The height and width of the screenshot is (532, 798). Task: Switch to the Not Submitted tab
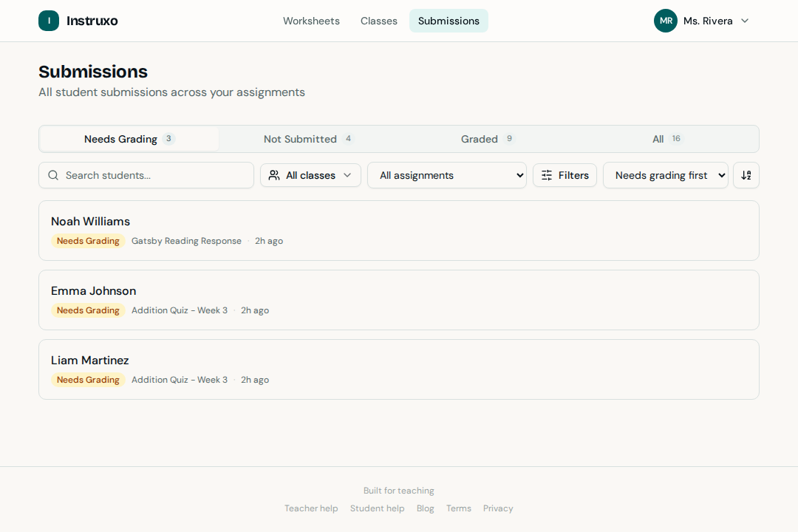(x=299, y=139)
